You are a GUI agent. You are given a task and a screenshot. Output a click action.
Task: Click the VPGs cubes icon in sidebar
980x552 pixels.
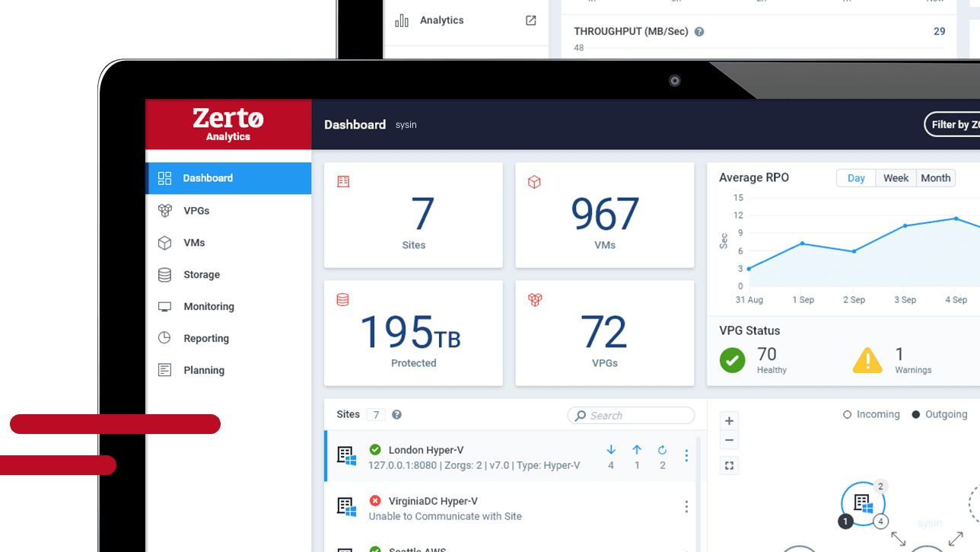tap(164, 211)
